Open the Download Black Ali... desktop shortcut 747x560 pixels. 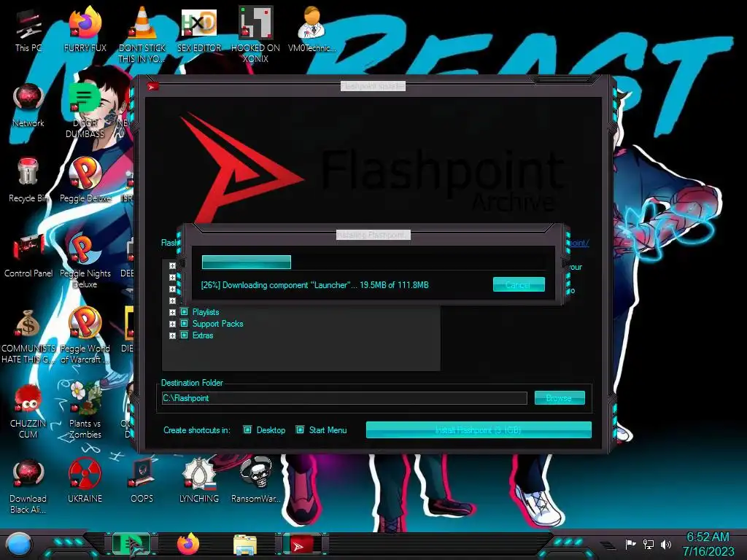[x=28, y=486]
